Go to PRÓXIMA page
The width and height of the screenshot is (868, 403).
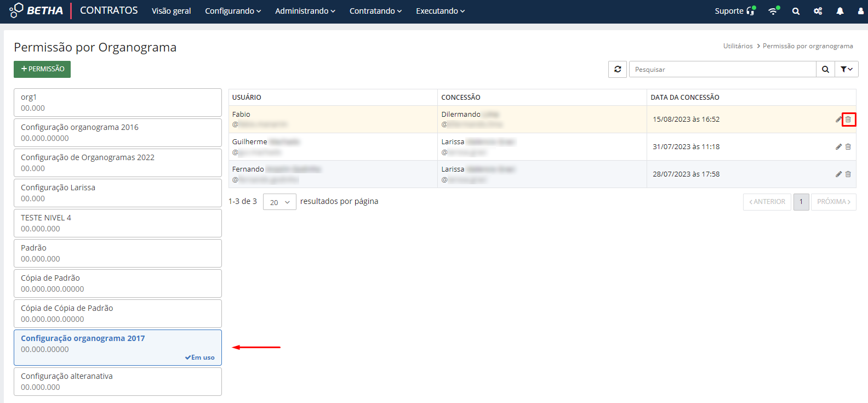[x=833, y=202]
